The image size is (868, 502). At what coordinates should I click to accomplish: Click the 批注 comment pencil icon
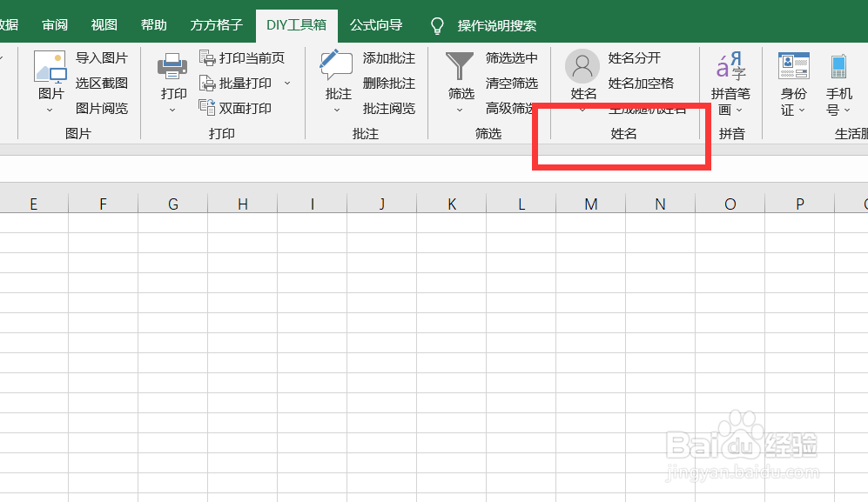point(336,65)
